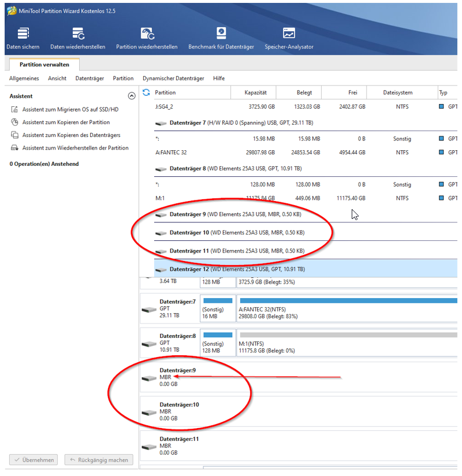This screenshot has height=476, width=462.
Task: Open the Hilfe menu
Action: (219, 79)
